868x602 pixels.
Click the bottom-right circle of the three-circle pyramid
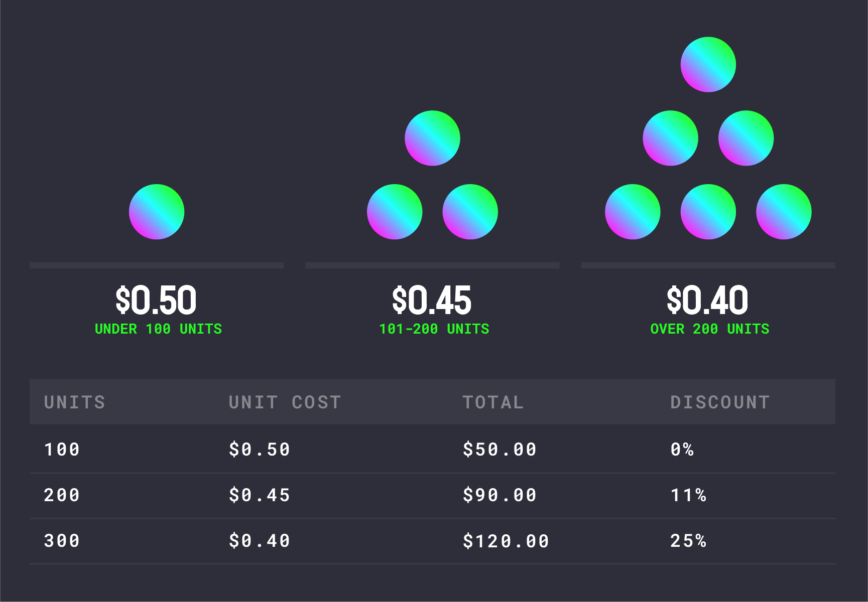pyautogui.click(x=470, y=212)
